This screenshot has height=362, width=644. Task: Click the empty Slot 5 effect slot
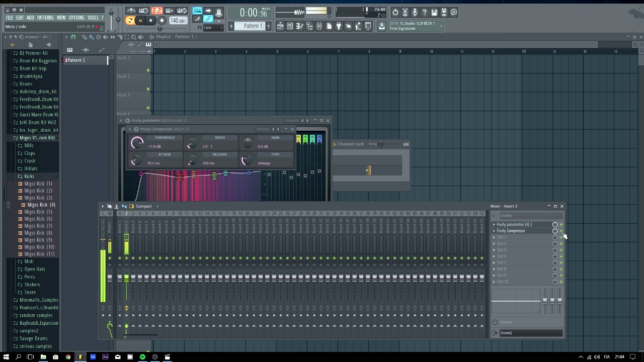coord(521,250)
